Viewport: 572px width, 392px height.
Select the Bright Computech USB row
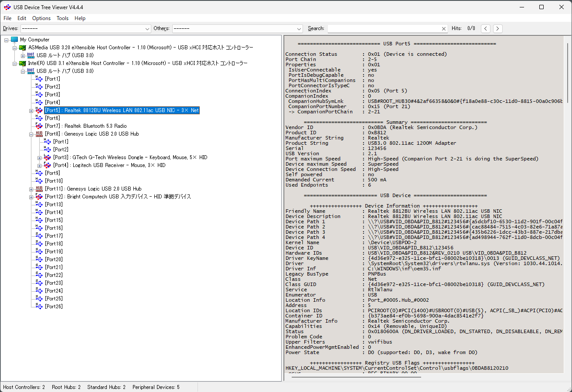[118, 197]
